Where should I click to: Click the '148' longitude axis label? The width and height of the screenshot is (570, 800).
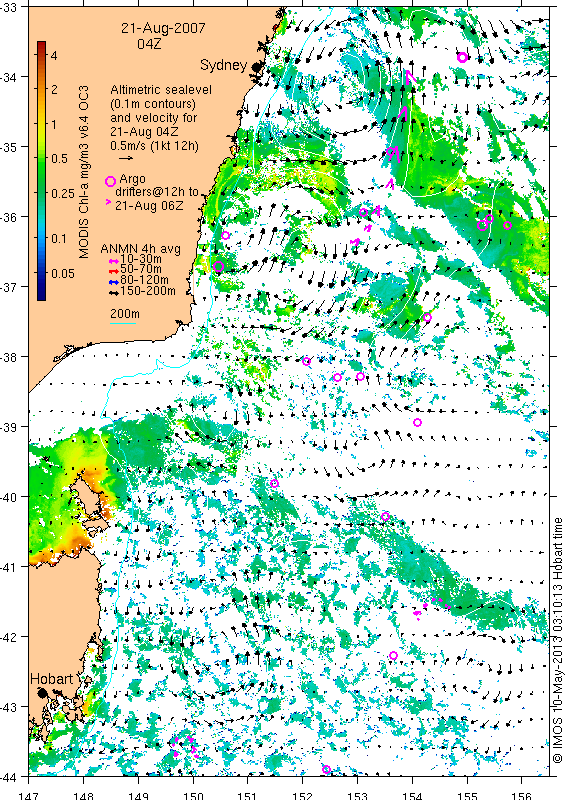point(83,795)
